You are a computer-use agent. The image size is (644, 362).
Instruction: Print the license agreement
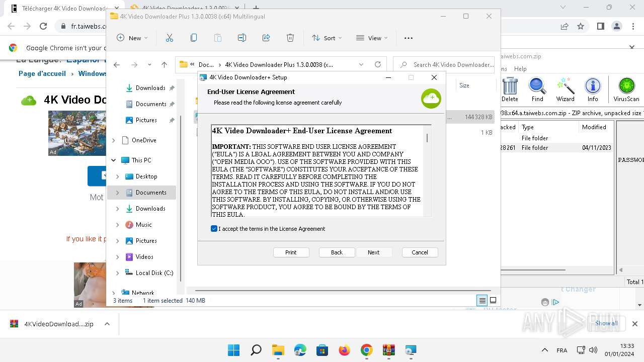coord(291,252)
